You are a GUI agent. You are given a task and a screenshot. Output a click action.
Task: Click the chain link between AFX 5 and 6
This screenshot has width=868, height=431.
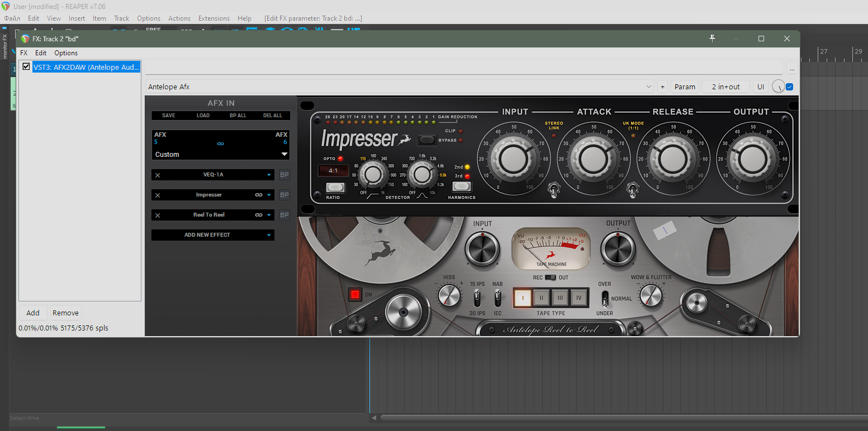point(220,143)
